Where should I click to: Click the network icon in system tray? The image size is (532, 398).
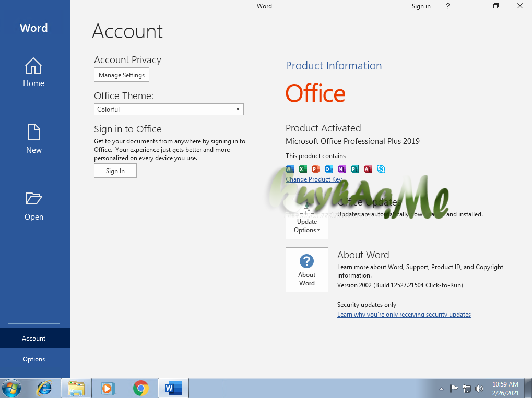467,389
